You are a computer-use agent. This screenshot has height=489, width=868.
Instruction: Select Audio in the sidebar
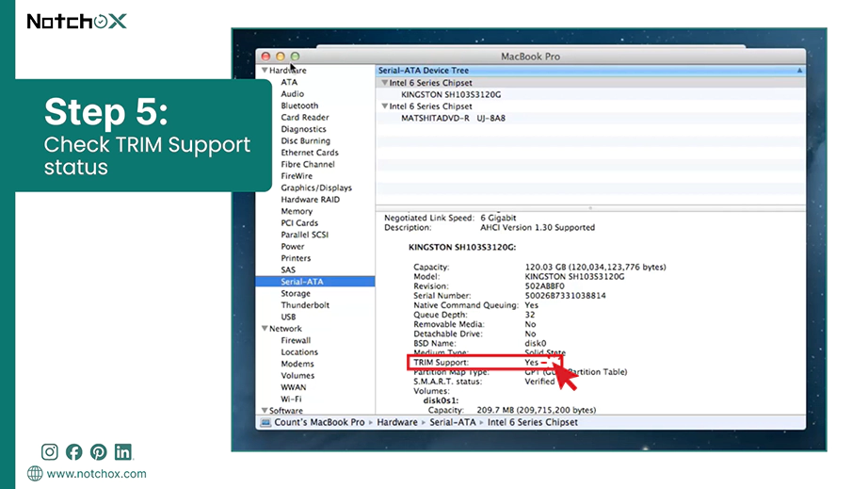click(292, 94)
